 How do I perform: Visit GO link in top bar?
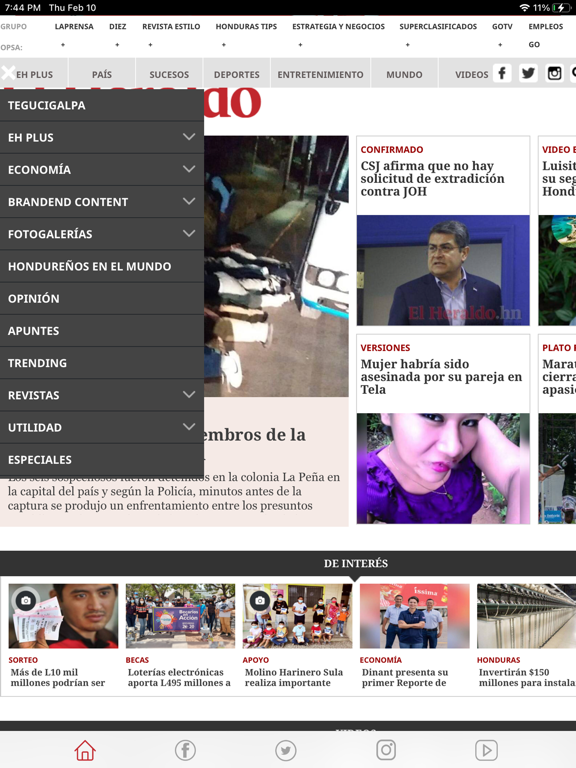534,45
